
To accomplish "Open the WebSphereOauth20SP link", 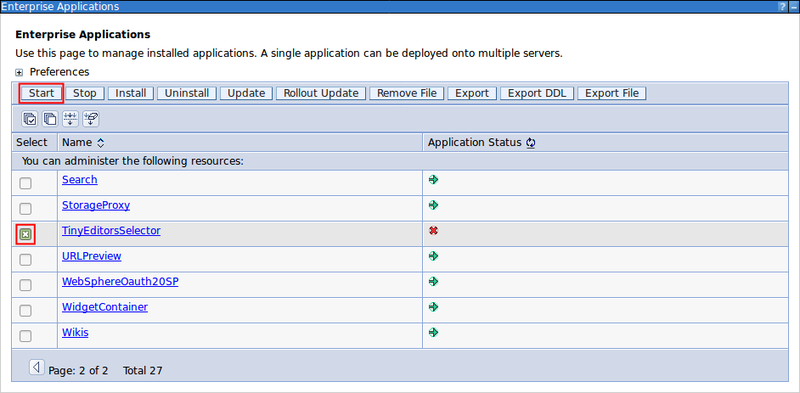I will (120, 282).
